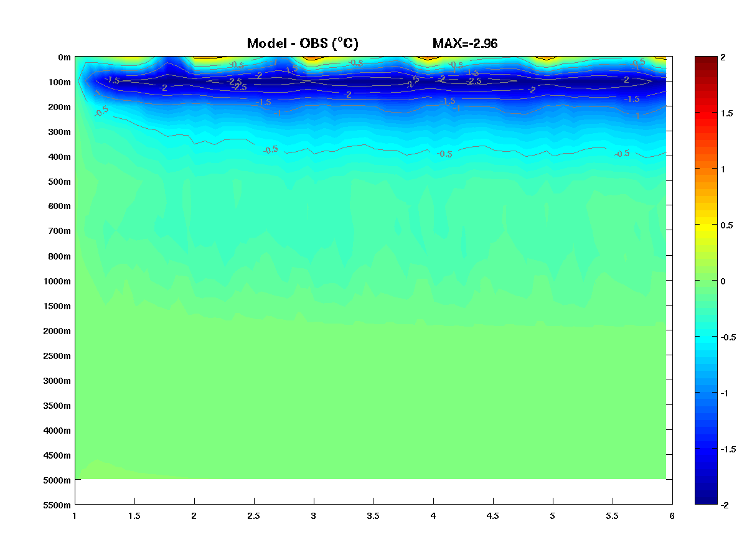Select the "3000m" depth axis label
Viewport: 747px width, 560px height.
(x=57, y=381)
